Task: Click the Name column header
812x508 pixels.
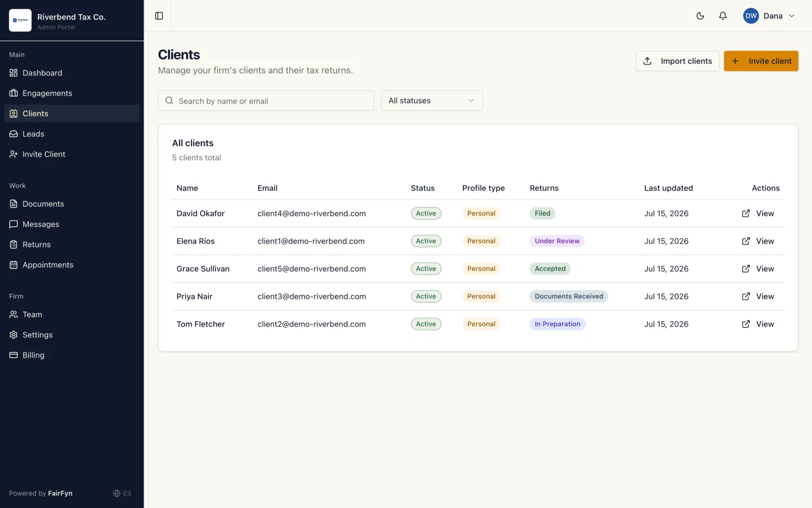Action: pyautogui.click(x=187, y=188)
